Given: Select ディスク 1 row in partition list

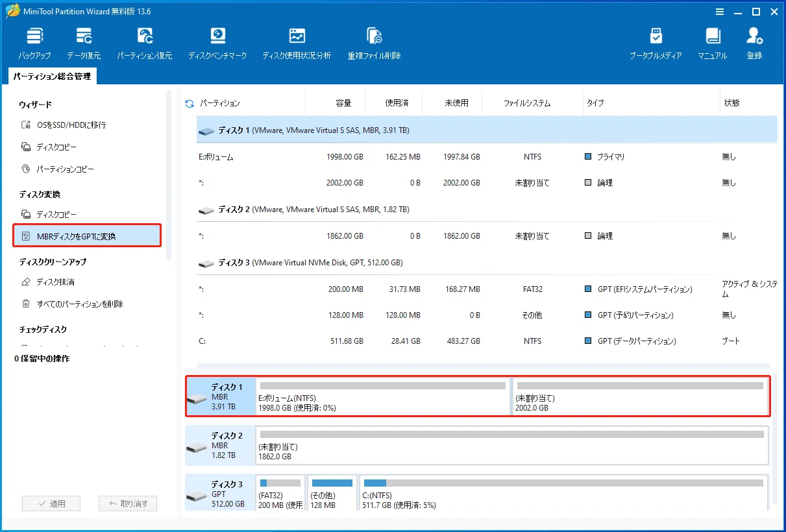Looking at the screenshot, I should (x=487, y=130).
